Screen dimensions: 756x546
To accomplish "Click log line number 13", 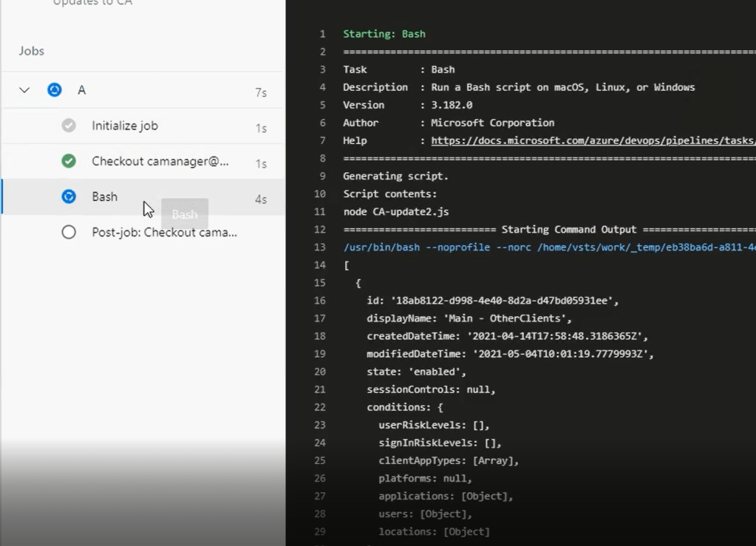I will pos(319,247).
